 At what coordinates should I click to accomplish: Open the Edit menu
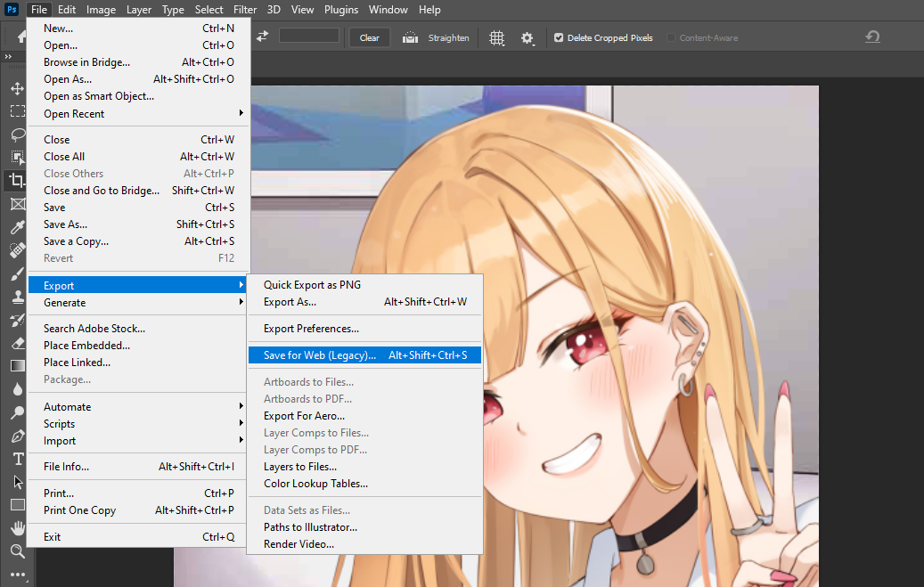click(x=67, y=10)
